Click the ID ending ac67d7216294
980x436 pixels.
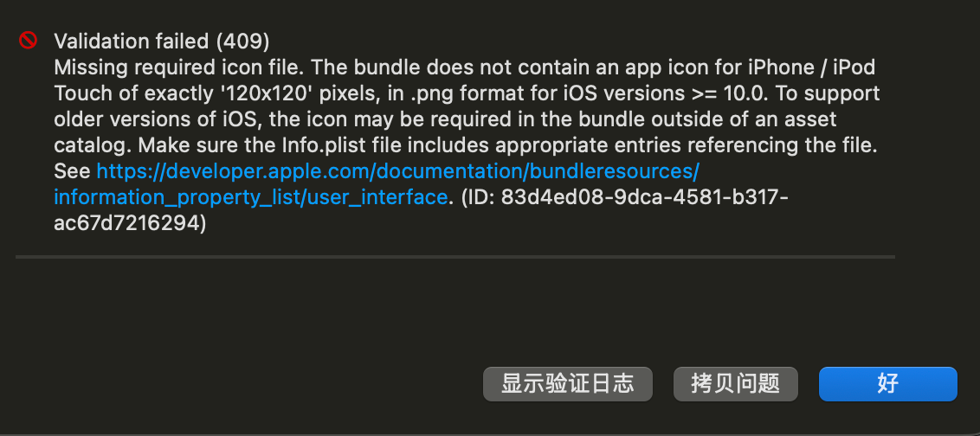[130, 223]
